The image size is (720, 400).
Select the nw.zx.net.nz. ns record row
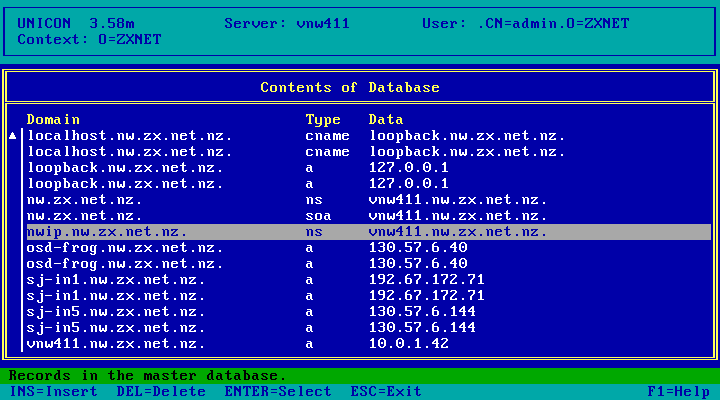click(369, 200)
